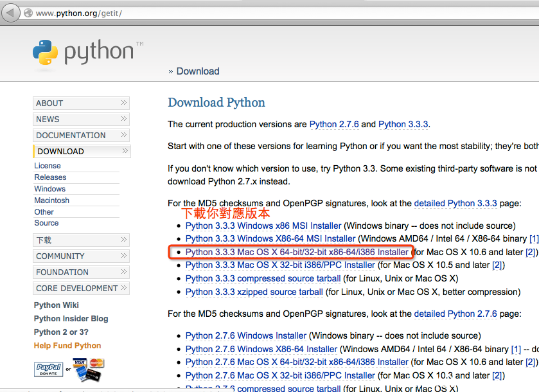Screen dimensions: 539x392
Task: Expand the DOCUMENTATION menu arrows
Action: 123,135
